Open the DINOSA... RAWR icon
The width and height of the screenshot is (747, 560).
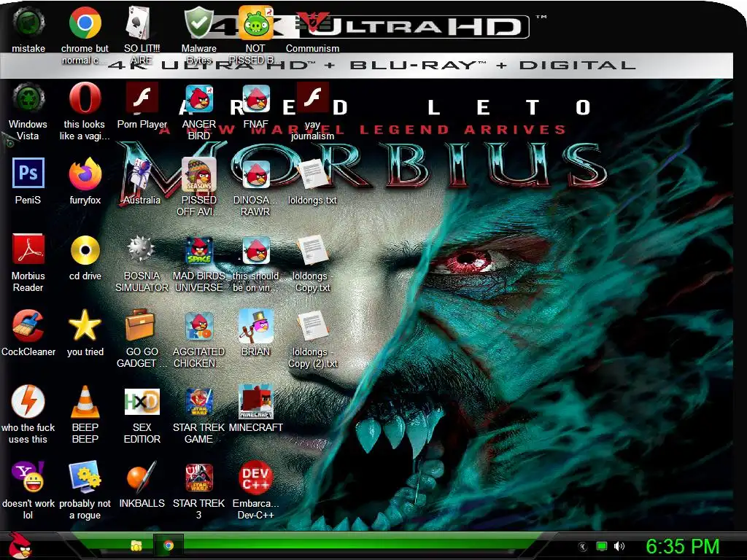[255, 174]
